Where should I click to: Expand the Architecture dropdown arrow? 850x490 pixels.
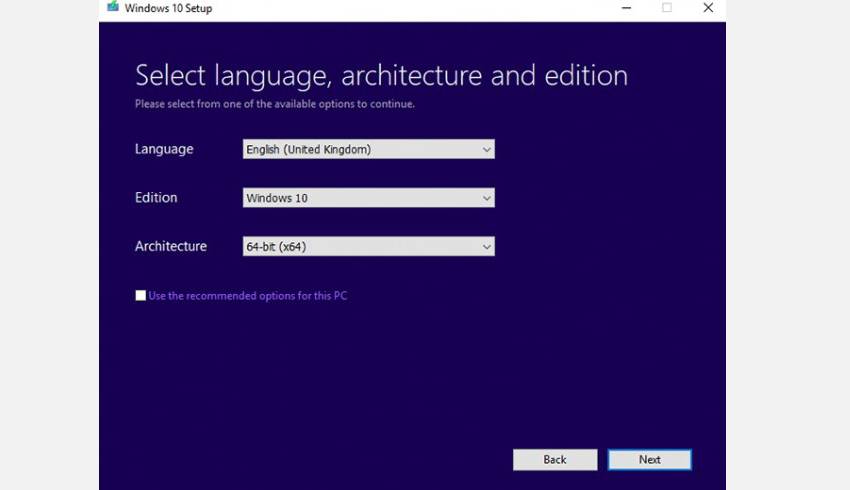486,246
